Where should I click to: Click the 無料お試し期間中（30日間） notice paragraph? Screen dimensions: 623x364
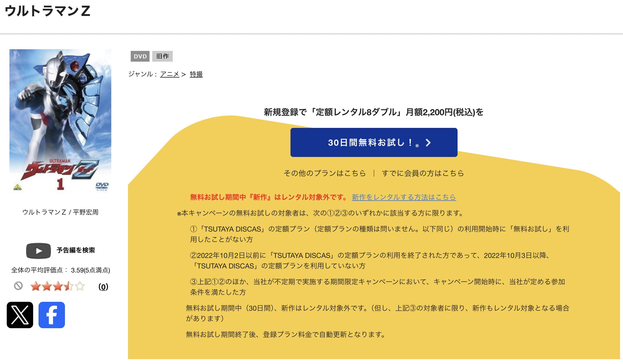click(x=378, y=313)
